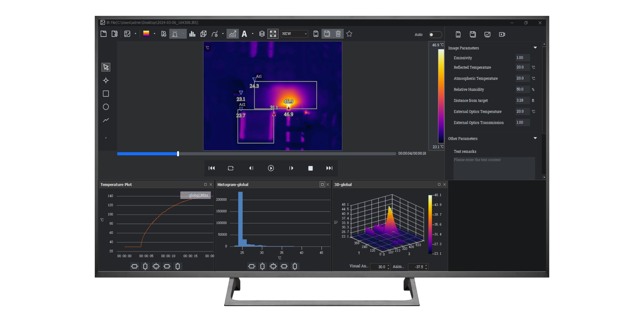The image size is (644, 322).
Task: Click the save template icon beside NEW
Action: click(316, 34)
